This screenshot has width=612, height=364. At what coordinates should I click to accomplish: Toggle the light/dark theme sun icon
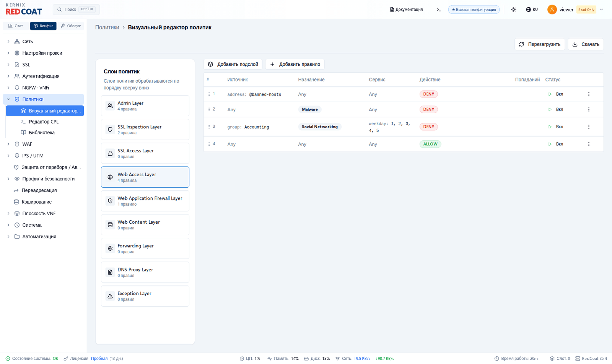click(514, 10)
